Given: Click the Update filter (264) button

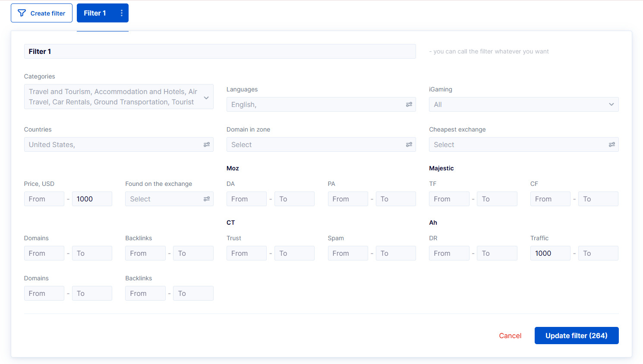Looking at the screenshot, I should 576,336.
